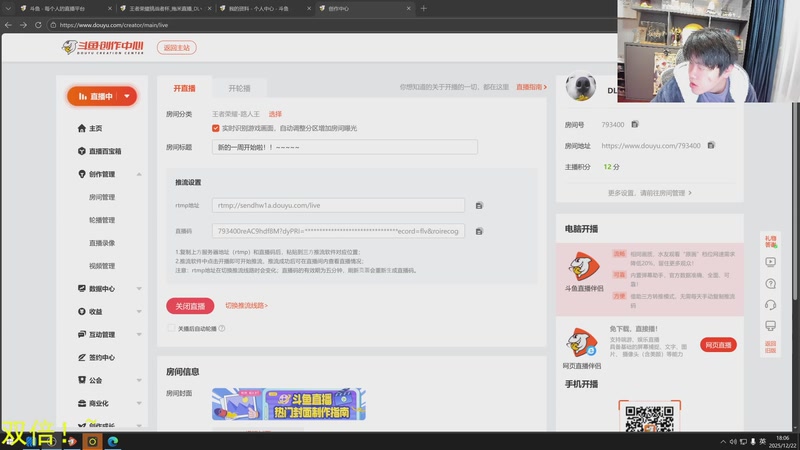This screenshot has width=800, height=450.
Task: Switch to the 开直播 tab
Action: pos(185,88)
